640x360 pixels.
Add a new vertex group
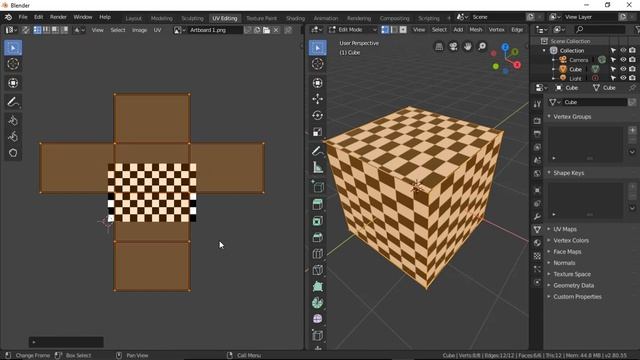click(x=632, y=131)
